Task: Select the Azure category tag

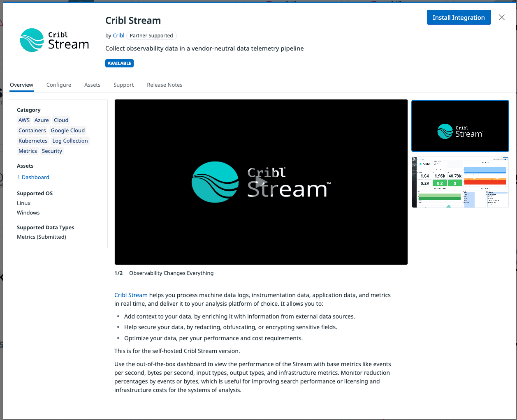Action: 42,120
